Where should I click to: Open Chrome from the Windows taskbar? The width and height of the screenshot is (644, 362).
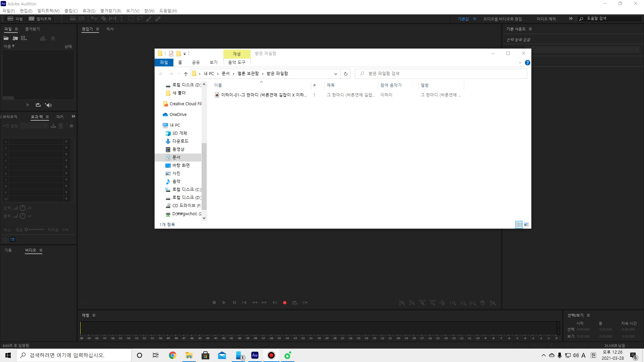[172, 355]
